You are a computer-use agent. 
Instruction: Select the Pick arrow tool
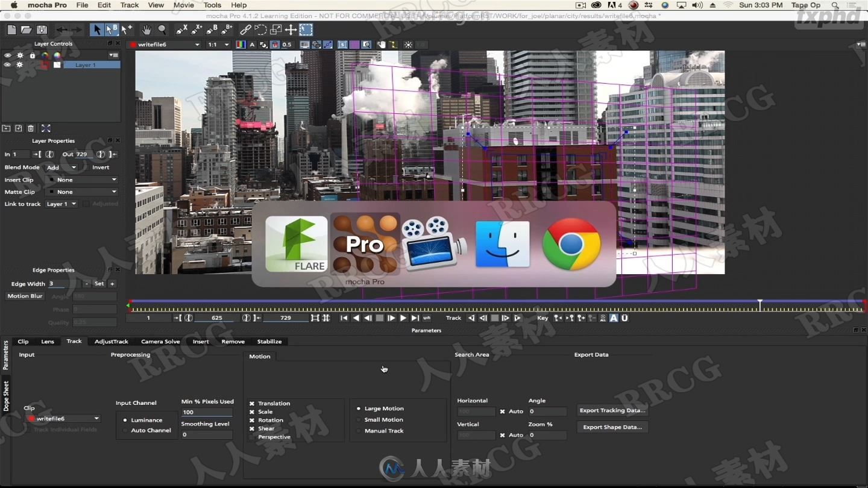tap(96, 30)
